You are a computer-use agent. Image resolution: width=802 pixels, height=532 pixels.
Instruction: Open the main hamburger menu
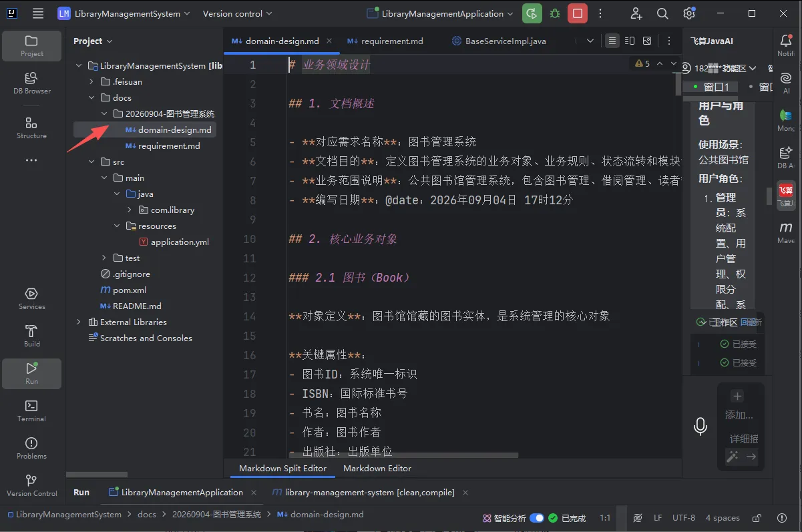click(x=38, y=13)
